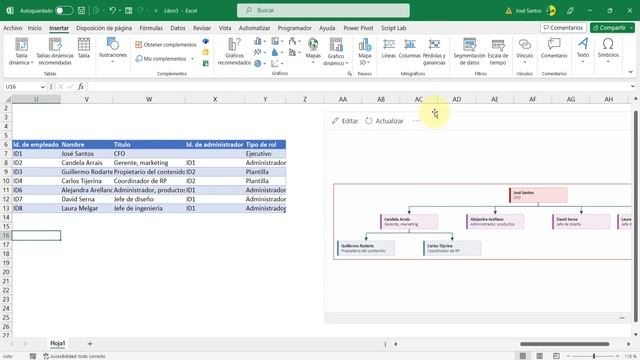Insert a Comentario from the ribbon
640x360 pixels.
point(554,48)
